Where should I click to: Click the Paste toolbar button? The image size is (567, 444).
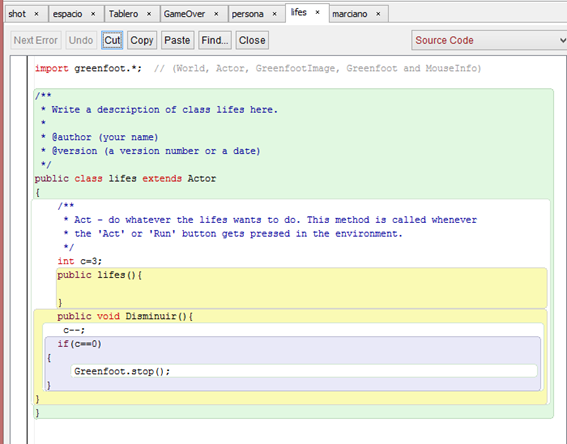click(x=177, y=40)
